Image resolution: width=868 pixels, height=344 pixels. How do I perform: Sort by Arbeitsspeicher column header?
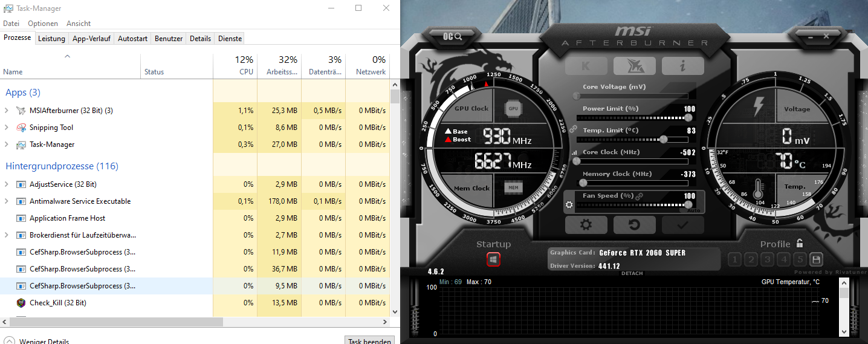(x=279, y=66)
